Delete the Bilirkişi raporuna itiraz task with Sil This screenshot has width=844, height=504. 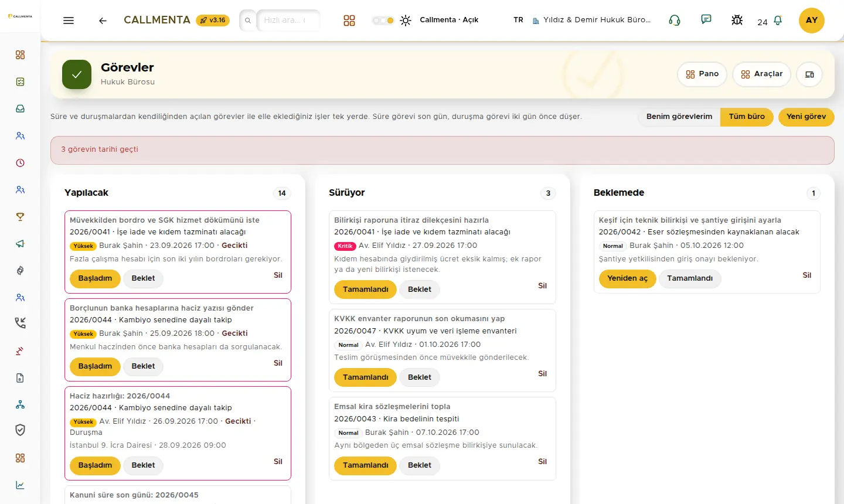tap(543, 286)
